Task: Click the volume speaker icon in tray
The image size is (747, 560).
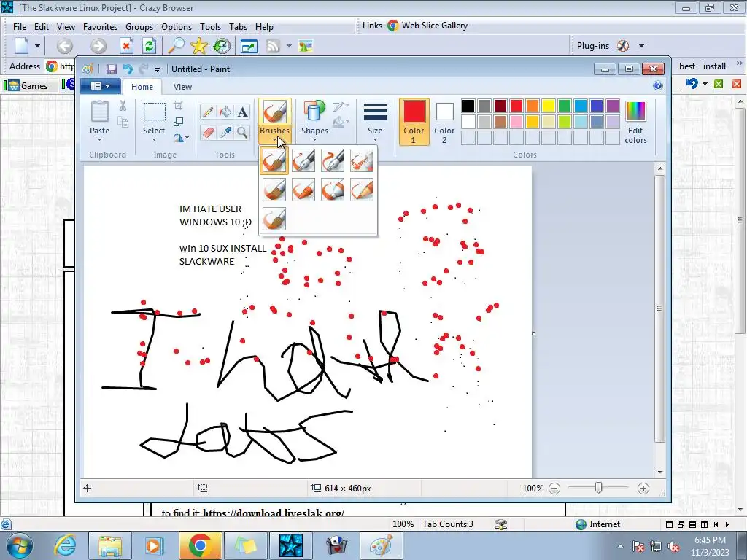Action: tap(673, 546)
